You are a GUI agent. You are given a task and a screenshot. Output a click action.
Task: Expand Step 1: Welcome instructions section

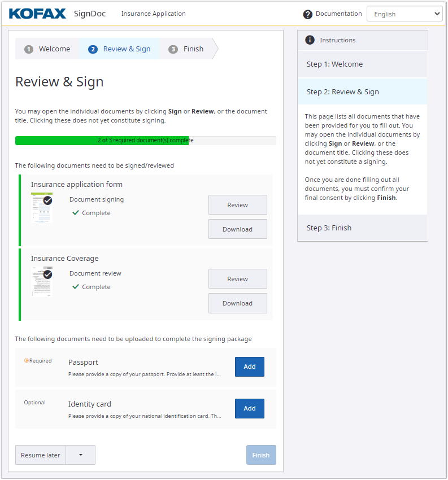click(x=362, y=64)
